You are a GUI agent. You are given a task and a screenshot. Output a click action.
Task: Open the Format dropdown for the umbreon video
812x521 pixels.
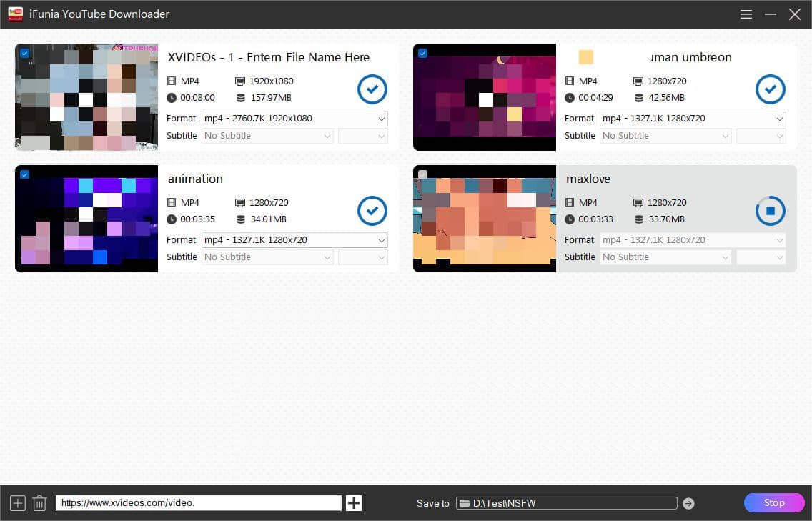(692, 118)
